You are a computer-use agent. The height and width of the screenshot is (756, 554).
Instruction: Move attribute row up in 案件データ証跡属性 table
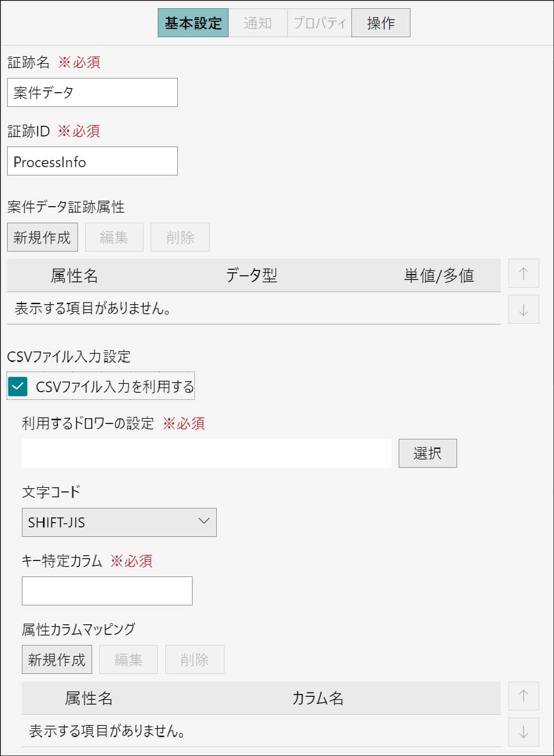(523, 273)
